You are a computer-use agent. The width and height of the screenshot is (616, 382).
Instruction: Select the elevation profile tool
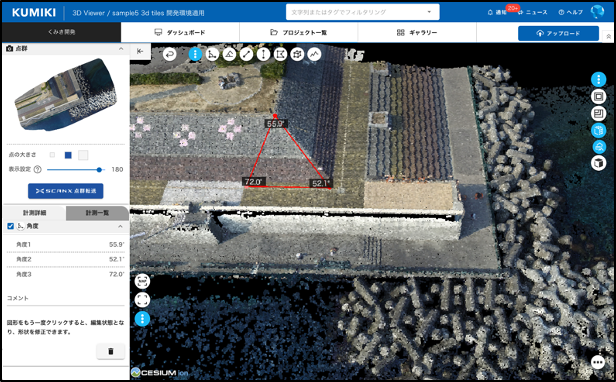[314, 54]
